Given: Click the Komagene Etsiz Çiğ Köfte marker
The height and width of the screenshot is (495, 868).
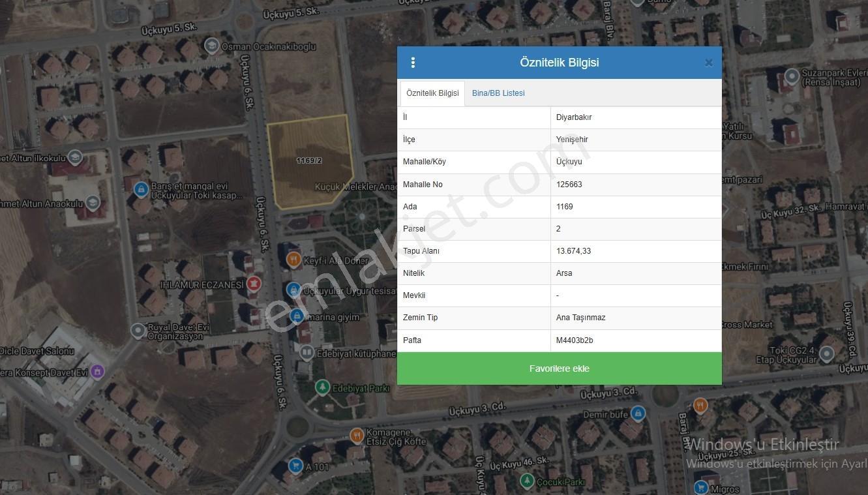Looking at the screenshot, I should [357, 436].
